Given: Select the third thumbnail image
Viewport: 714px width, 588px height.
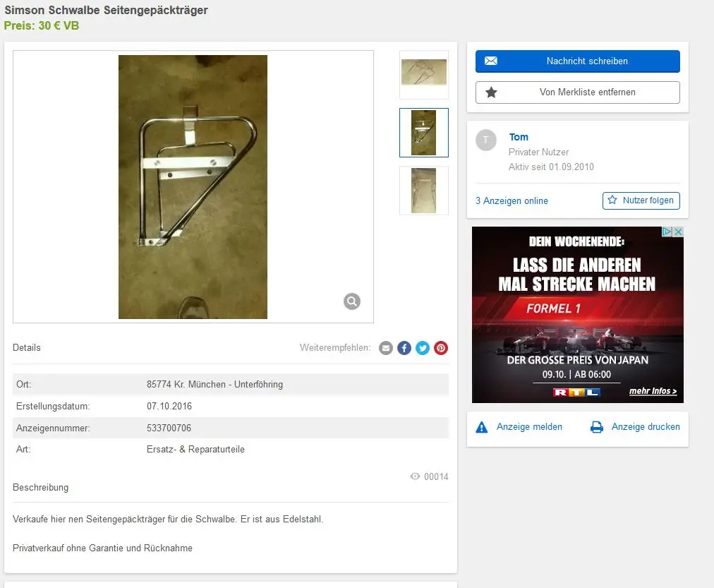Looking at the screenshot, I should [423, 190].
